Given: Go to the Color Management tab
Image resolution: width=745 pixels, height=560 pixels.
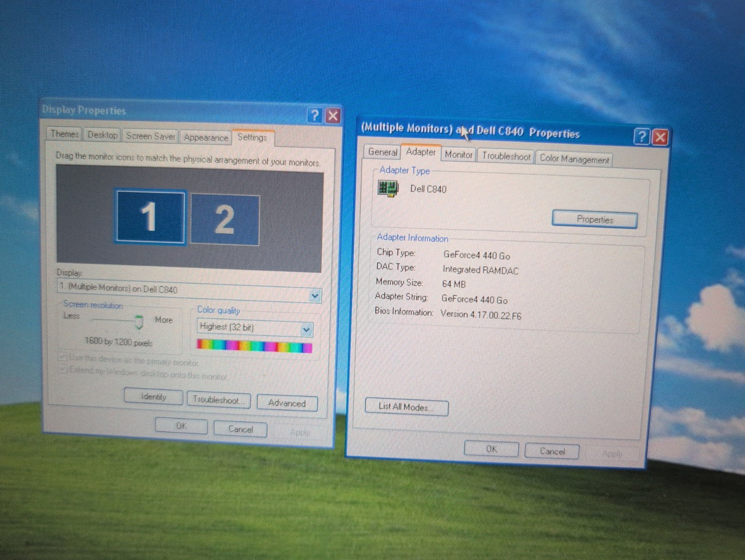Looking at the screenshot, I should coord(574,159).
